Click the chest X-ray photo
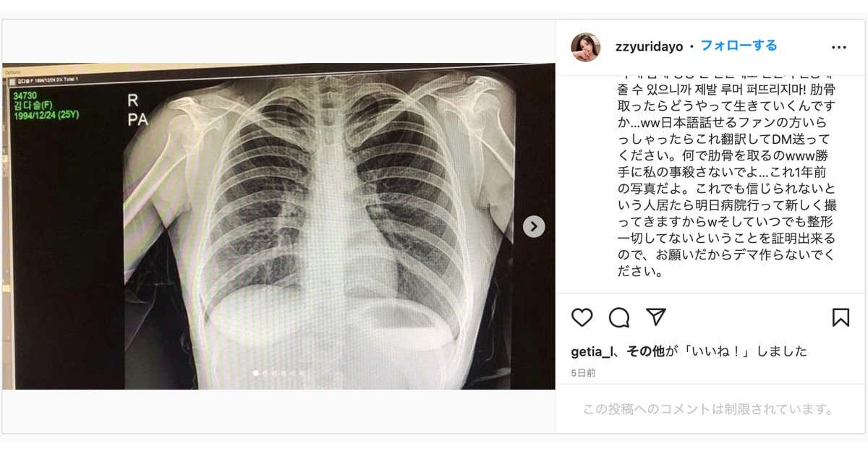Image resolution: width=868 pixels, height=454 pixels. (278, 226)
